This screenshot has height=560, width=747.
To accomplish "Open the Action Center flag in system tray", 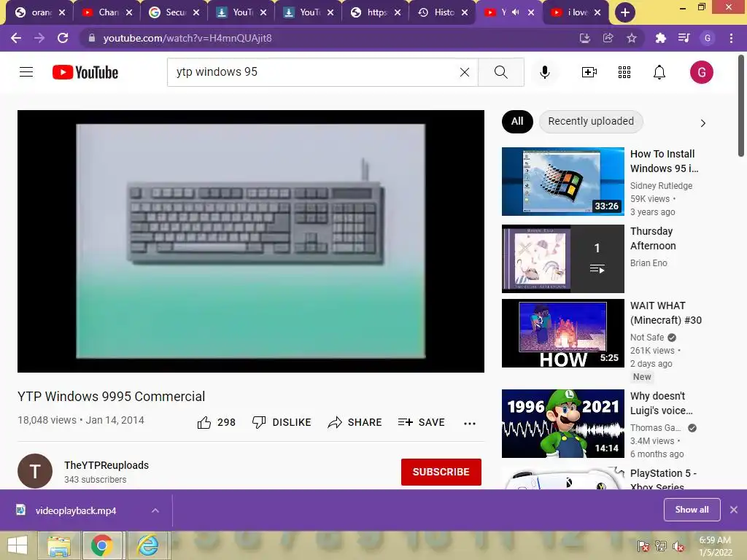I will [x=643, y=546].
